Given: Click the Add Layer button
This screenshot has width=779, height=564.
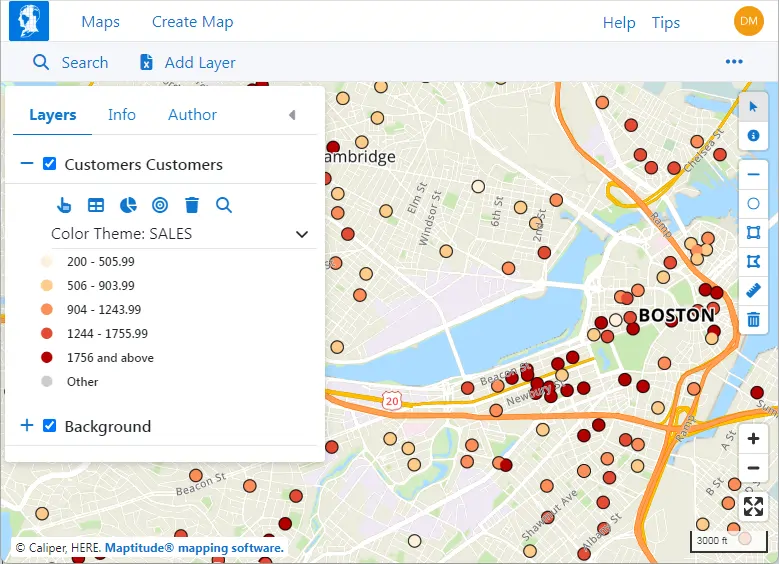Looking at the screenshot, I should 187,62.
